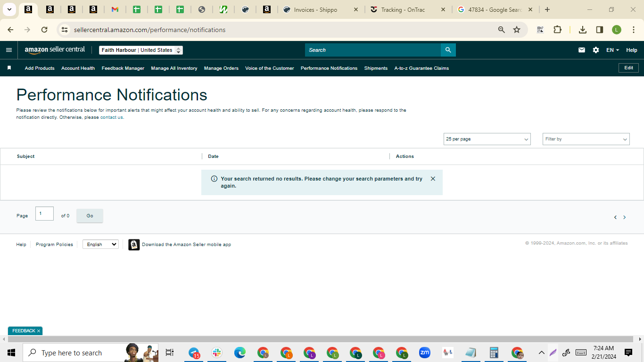Click the Edit button in navigation bar
The image size is (644, 362).
(x=628, y=68)
